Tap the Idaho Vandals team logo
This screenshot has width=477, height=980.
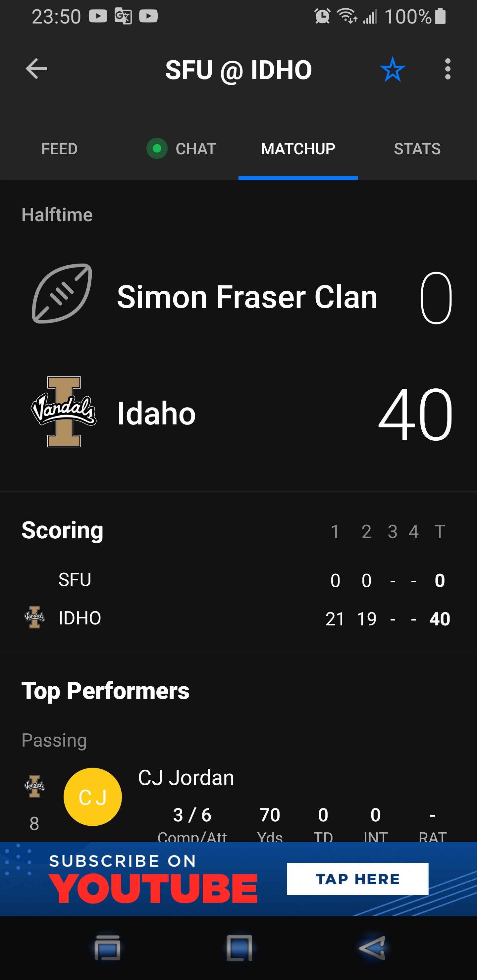[x=64, y=412]
